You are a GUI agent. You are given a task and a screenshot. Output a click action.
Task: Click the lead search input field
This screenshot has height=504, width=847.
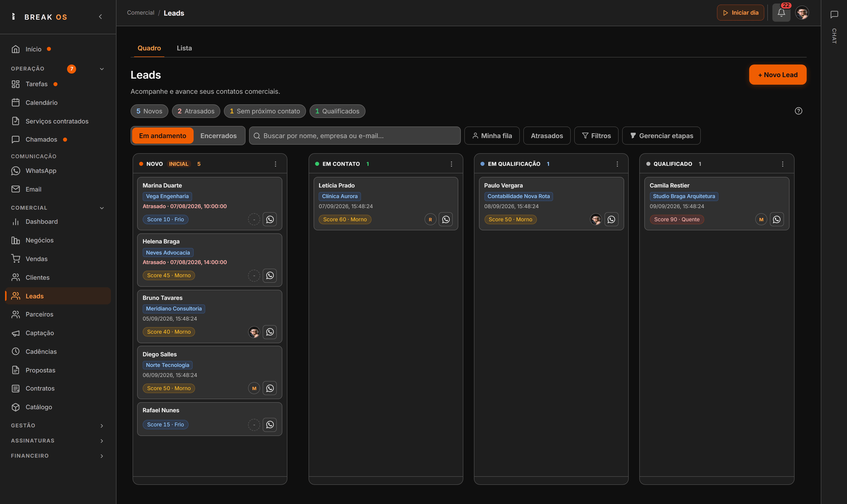coord(355,136)
